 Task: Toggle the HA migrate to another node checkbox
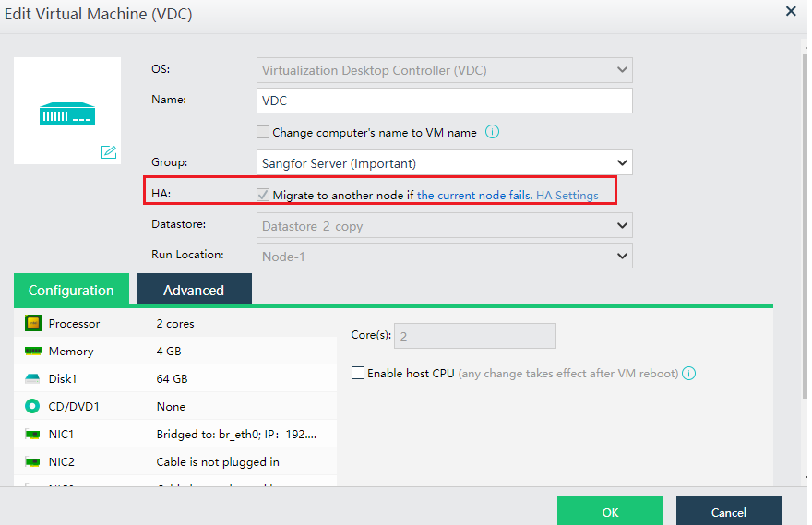pyautogui.click(x=264, y=196)
